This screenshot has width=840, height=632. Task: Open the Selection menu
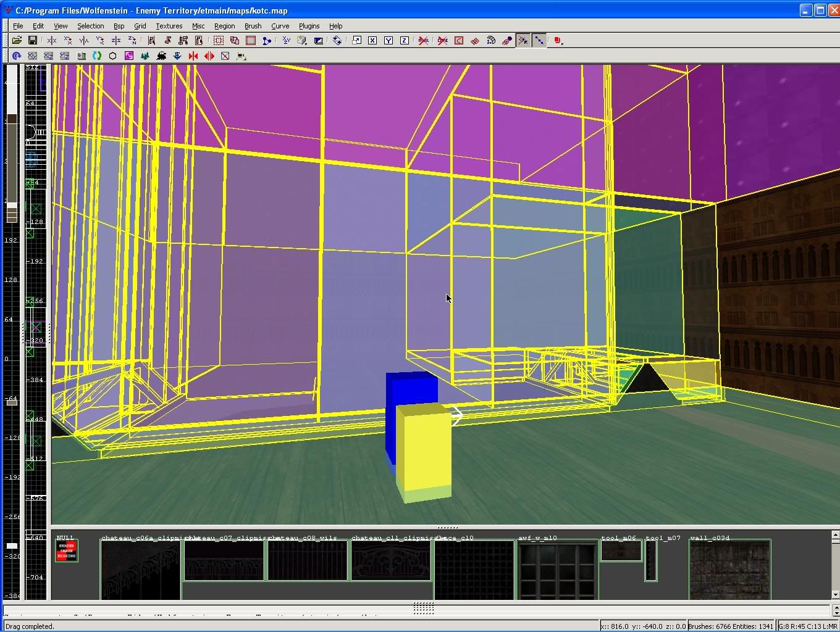click(90, 26)
